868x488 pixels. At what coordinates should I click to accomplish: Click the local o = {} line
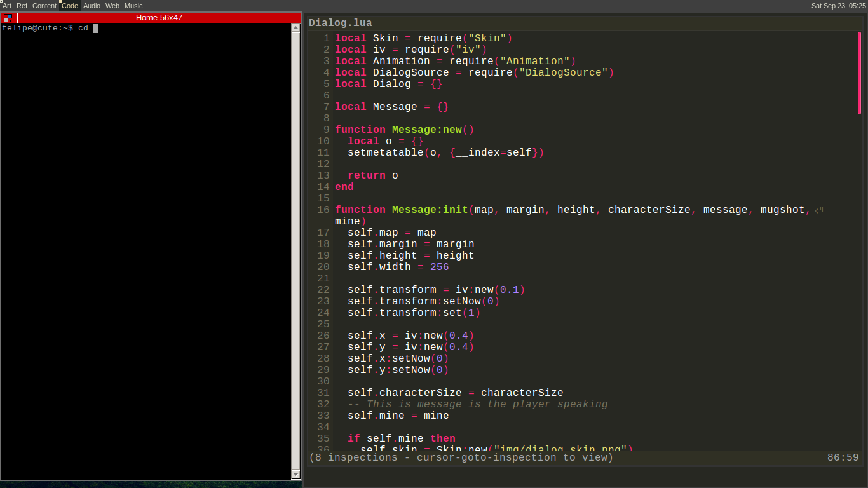(x=386, y=141)
